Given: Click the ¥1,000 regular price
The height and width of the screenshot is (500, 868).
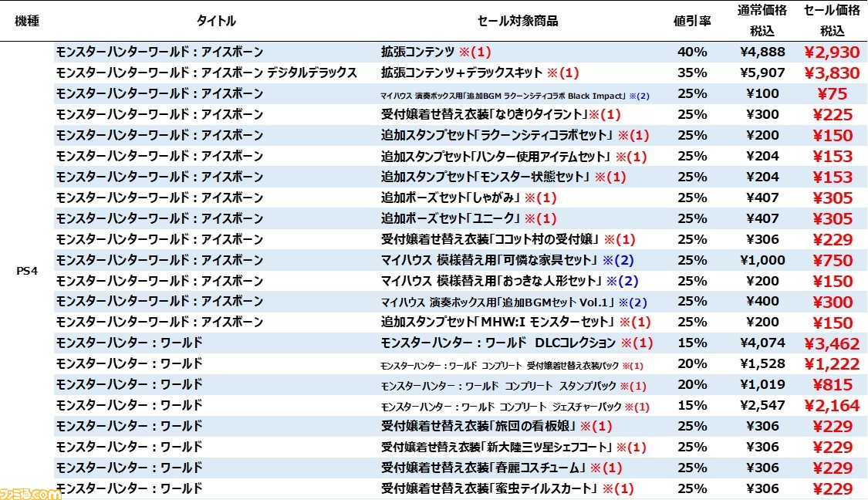Looking at the screenshot, I should [x=762, y=260].
